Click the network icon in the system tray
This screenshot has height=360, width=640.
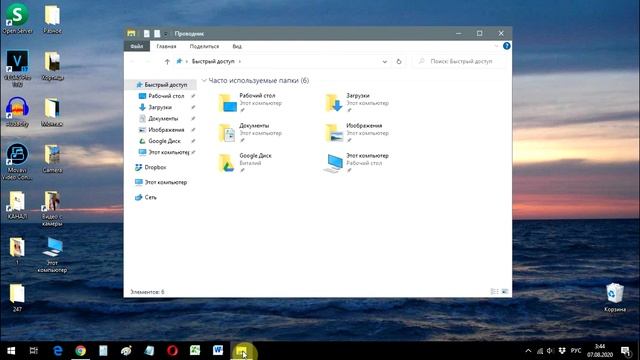[x=540, y=351]
